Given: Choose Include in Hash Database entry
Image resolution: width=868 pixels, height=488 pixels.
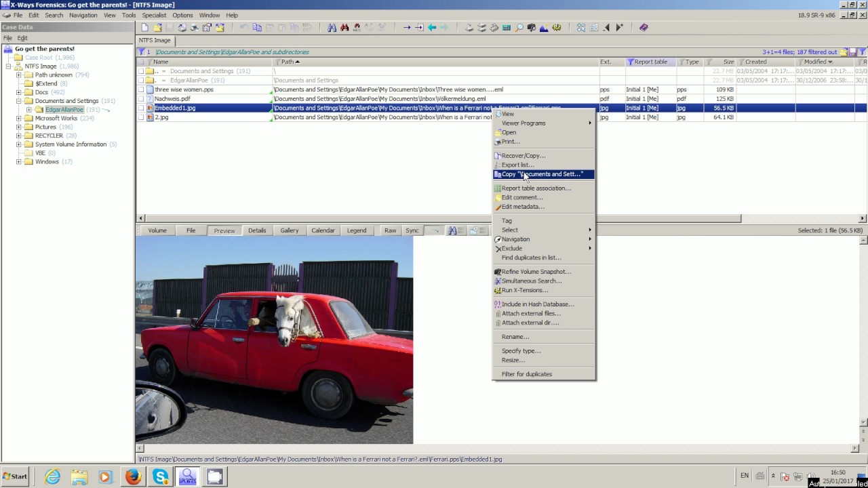Looking at the screenshot, I should [x=543, y=304].
